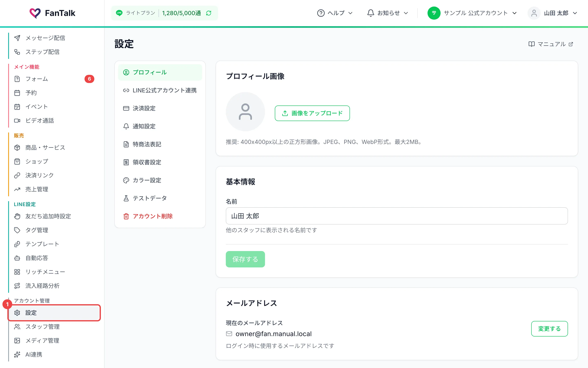Click the 売上管理 trend icon

[17, 189]
